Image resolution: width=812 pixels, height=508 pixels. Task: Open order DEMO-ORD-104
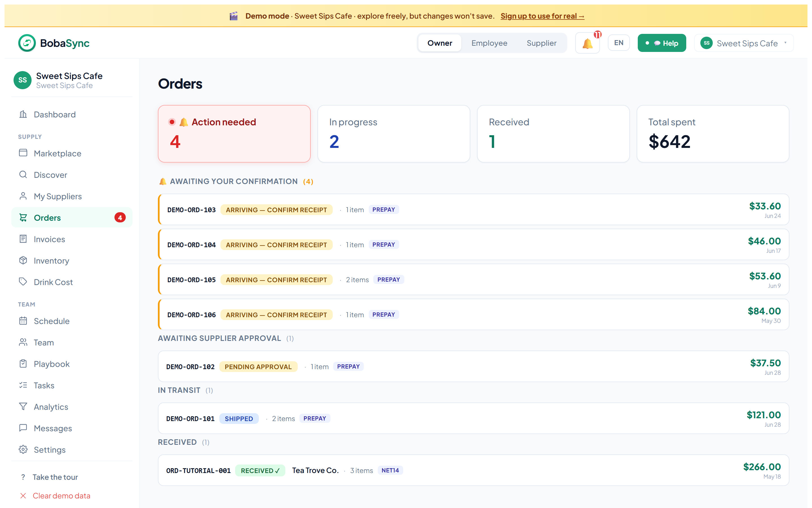pos(473,244)
